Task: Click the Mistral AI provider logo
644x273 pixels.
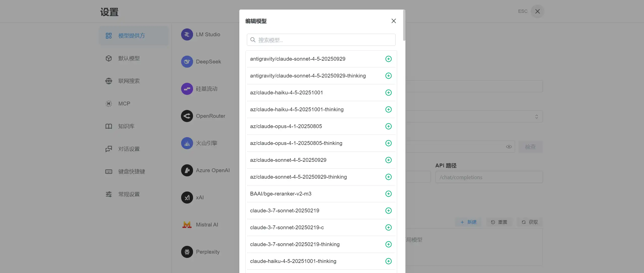Action: click(187, 225)
